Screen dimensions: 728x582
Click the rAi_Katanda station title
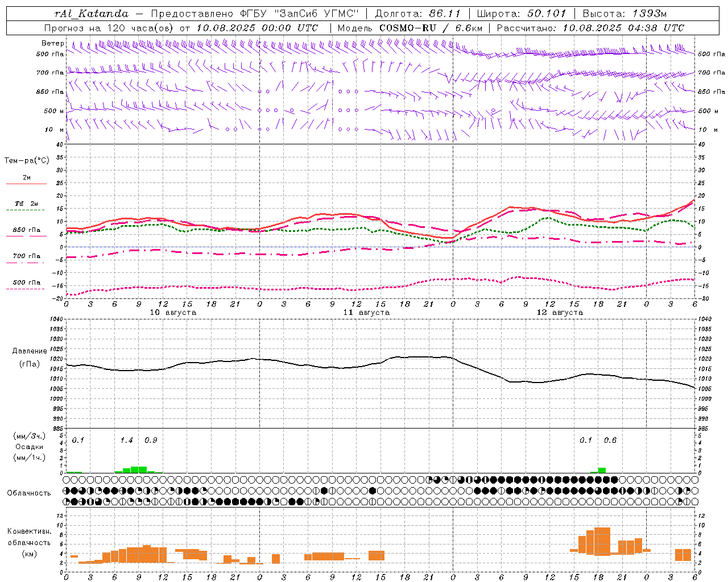click(x=92, y=14)
